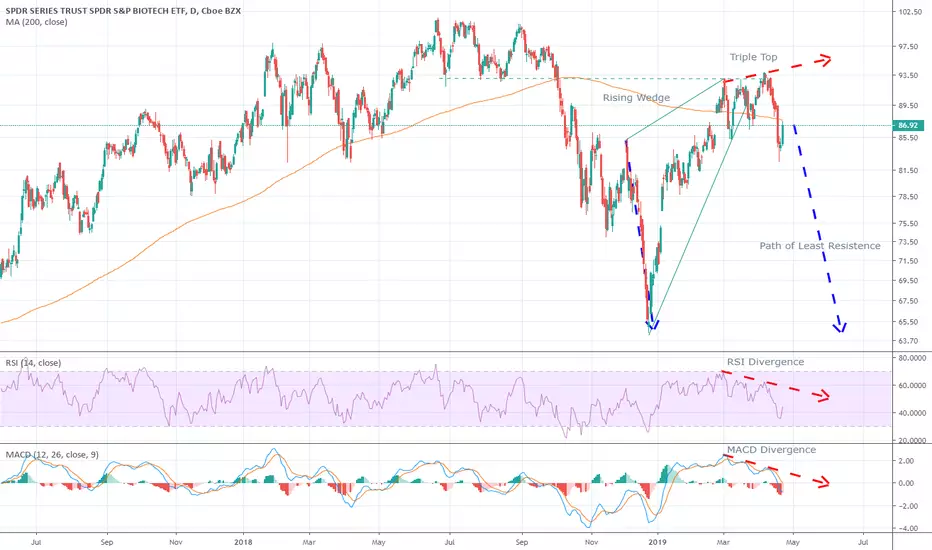The height and width of the screenshot is (550, 932).
Task: Click the MACD axis value −4.00
Action: click(x=906, y=528)
